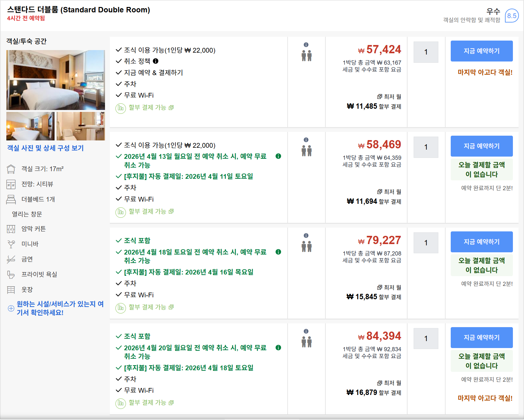This screenshot has width=524, height=420.
Task: Click 지금 예약하기 for the ₩57,424 offer
Action: click(x=481, y=51)
